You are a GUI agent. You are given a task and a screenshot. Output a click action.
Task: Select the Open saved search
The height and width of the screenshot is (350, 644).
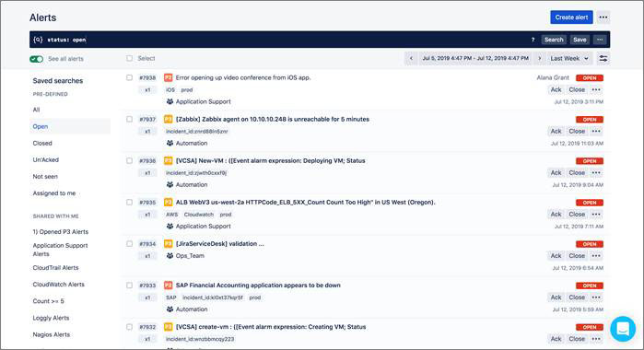pos(70,126)
